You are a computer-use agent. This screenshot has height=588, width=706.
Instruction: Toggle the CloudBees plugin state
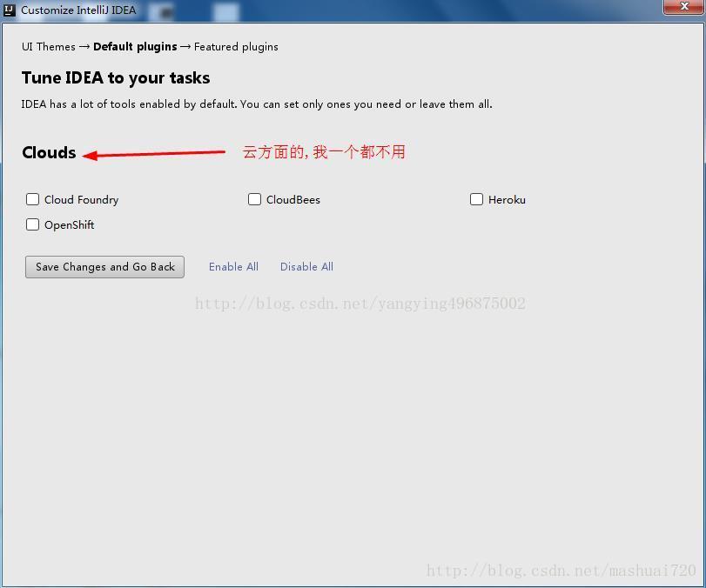[254, 199]
